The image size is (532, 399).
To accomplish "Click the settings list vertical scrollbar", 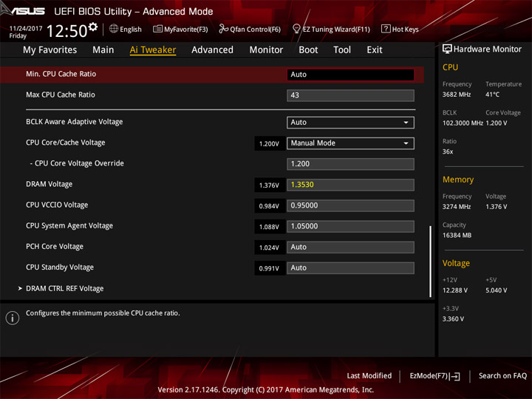I will [430, 262].
